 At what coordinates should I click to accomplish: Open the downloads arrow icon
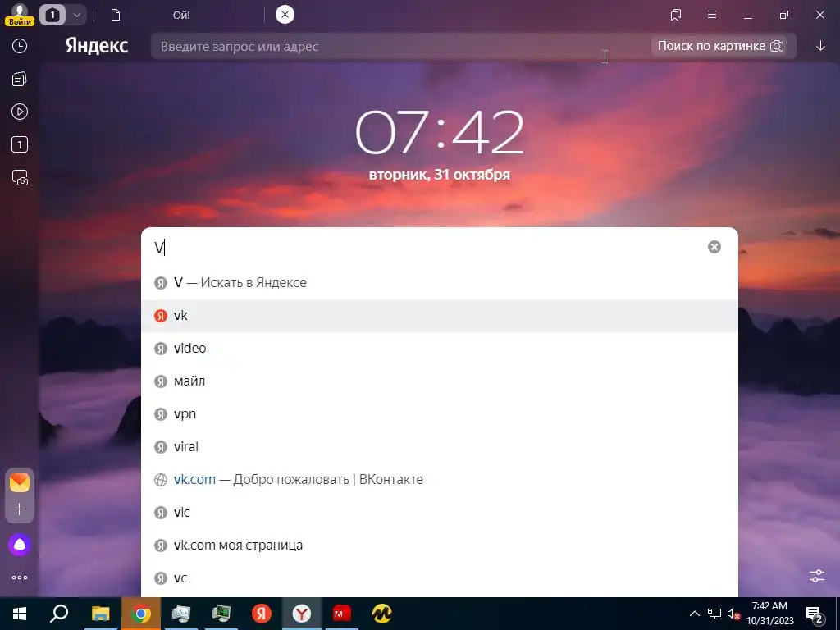[x=820, y=47]
